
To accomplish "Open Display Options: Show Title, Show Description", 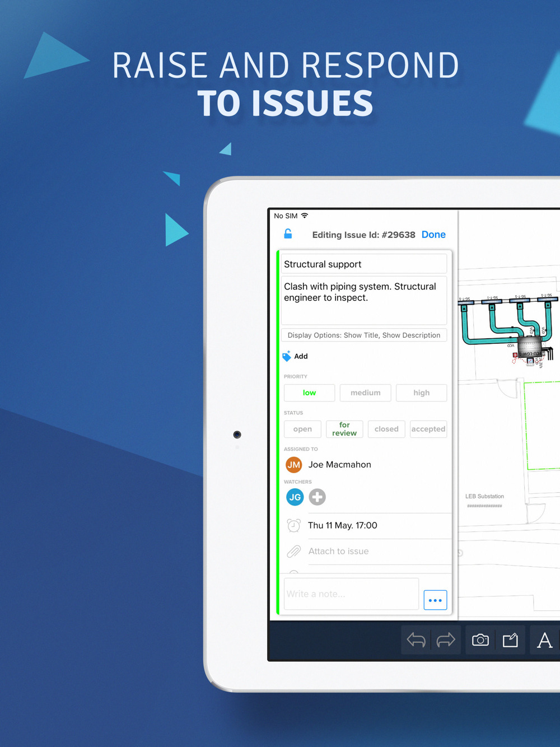I will (364, 335).
